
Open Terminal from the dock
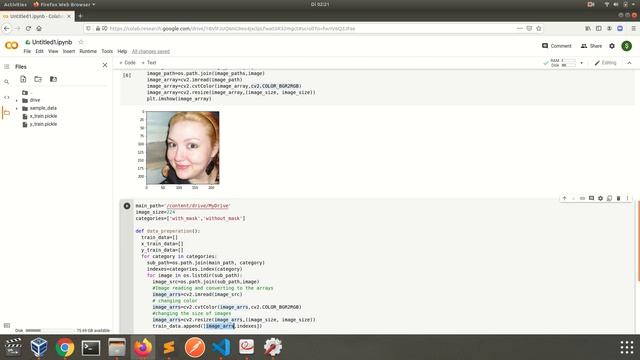(x=91, y=348)
